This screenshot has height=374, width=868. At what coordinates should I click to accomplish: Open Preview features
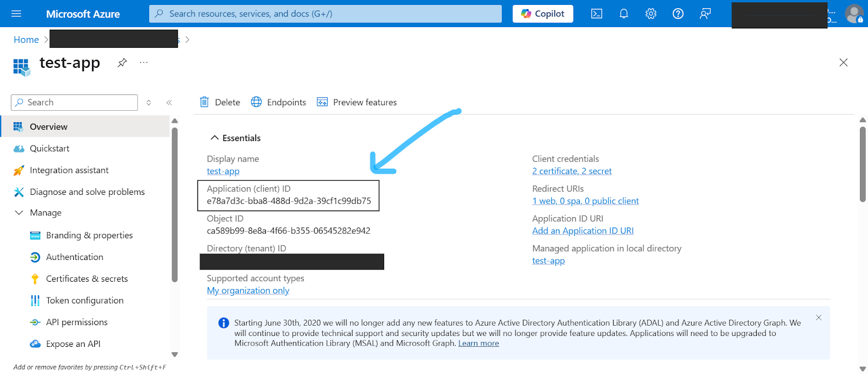(x=357, y=102)
